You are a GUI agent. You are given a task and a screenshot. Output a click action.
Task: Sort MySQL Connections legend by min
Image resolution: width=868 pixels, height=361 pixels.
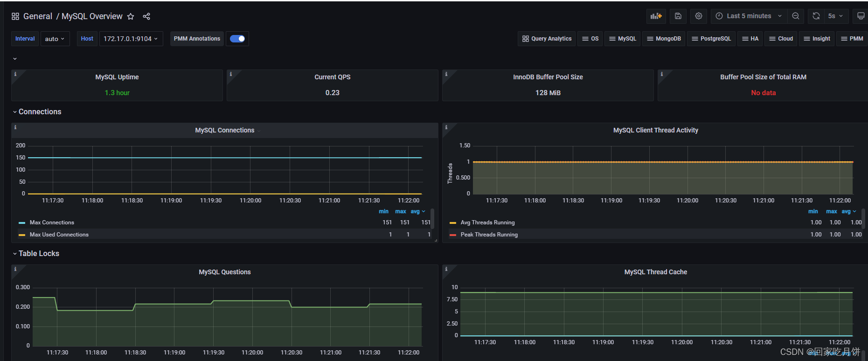pos(383,211)
